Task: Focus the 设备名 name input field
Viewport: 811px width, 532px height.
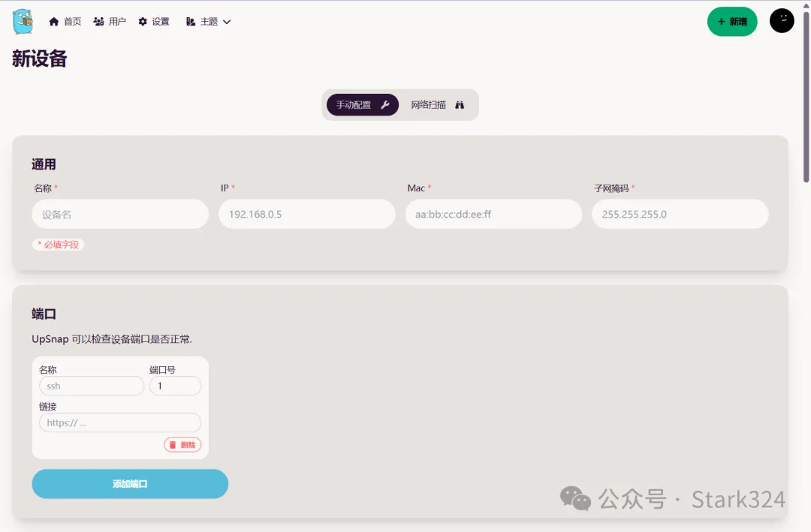Action: pos(120,214)
